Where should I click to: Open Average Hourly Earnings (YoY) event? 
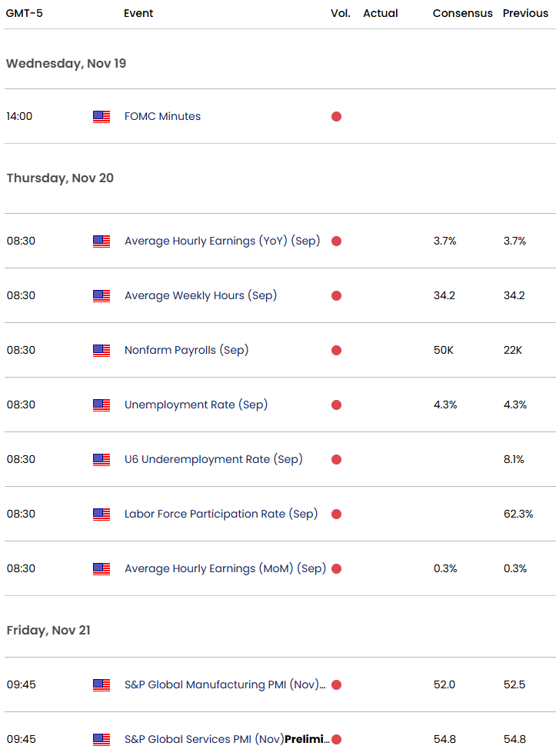pos(222,241)
